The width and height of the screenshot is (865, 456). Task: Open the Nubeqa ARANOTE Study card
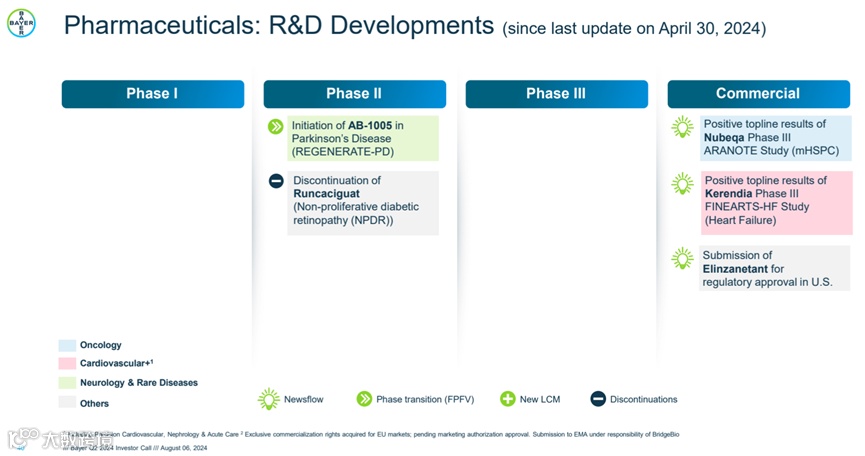(776, 138)
